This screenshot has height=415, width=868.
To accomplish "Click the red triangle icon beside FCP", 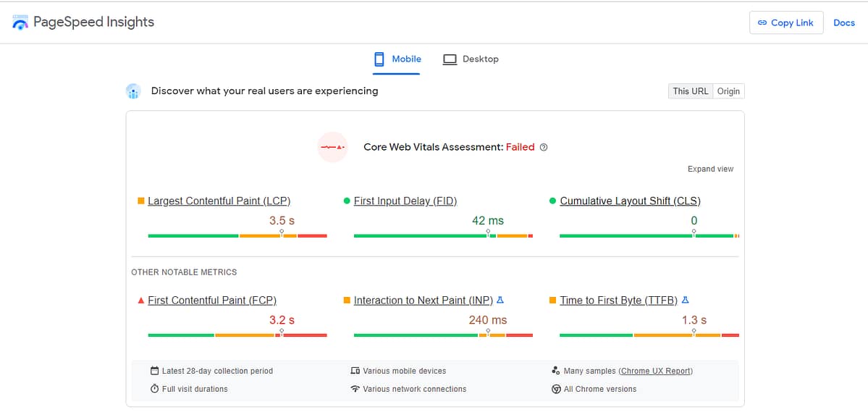I will pyautogui.click(x=141, y=300).
